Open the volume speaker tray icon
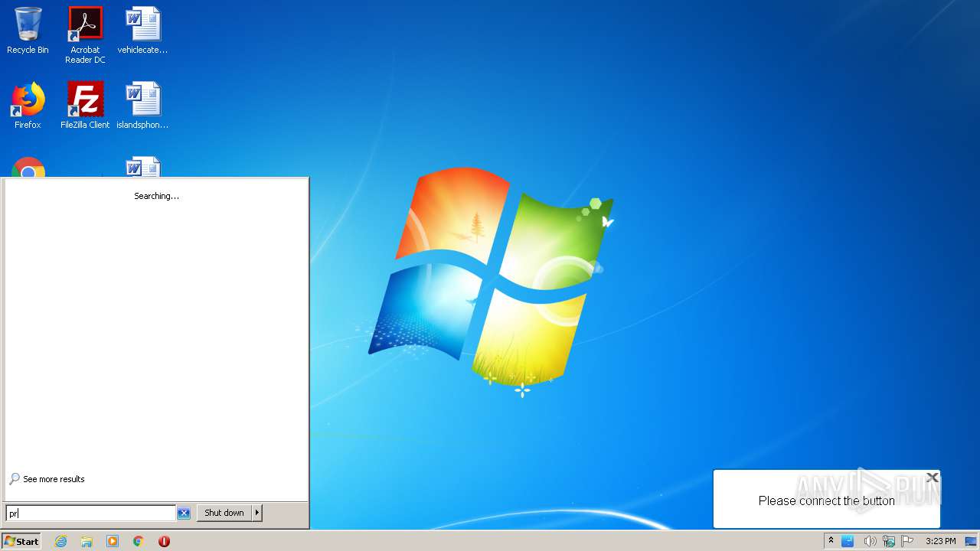This screenshot has height=551, width=980. tap(870, 541)
